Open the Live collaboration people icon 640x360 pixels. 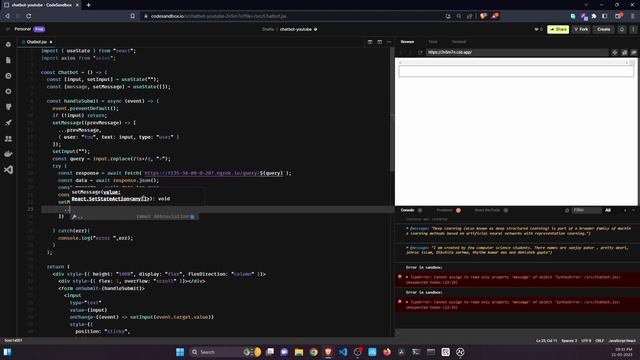pos(8,139)
